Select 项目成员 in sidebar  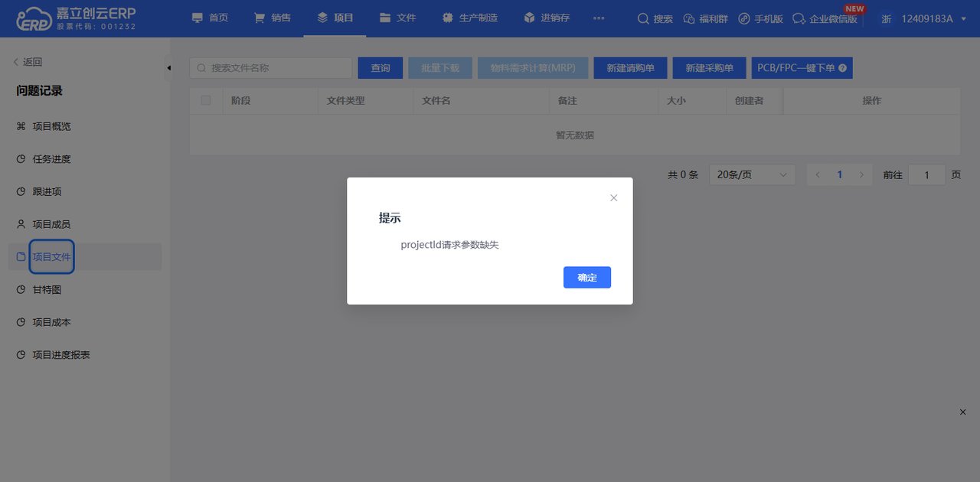pos(84,224)
